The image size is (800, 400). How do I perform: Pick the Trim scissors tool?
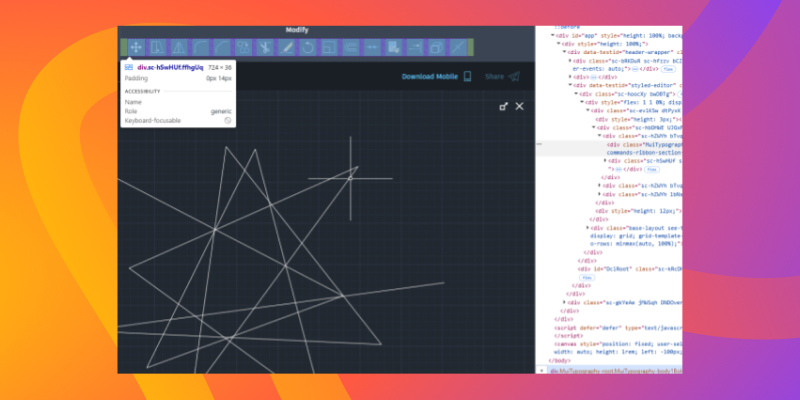coord(264,47)
